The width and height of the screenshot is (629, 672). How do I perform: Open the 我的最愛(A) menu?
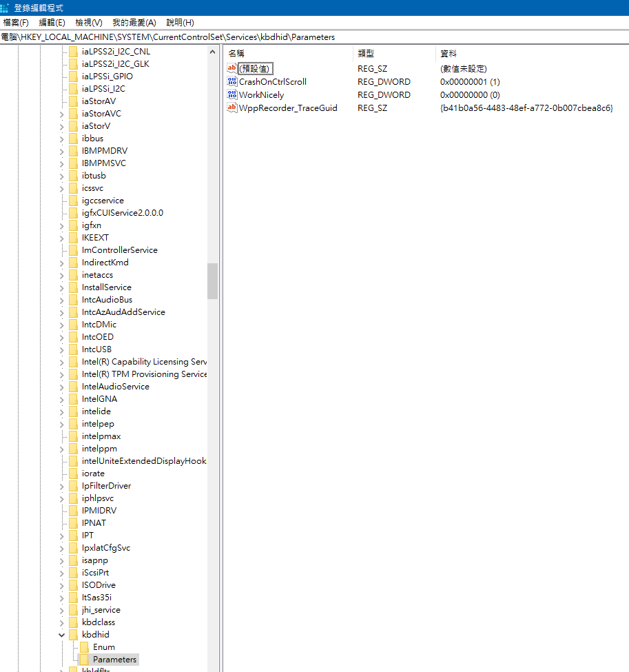[x=134, y=23]
